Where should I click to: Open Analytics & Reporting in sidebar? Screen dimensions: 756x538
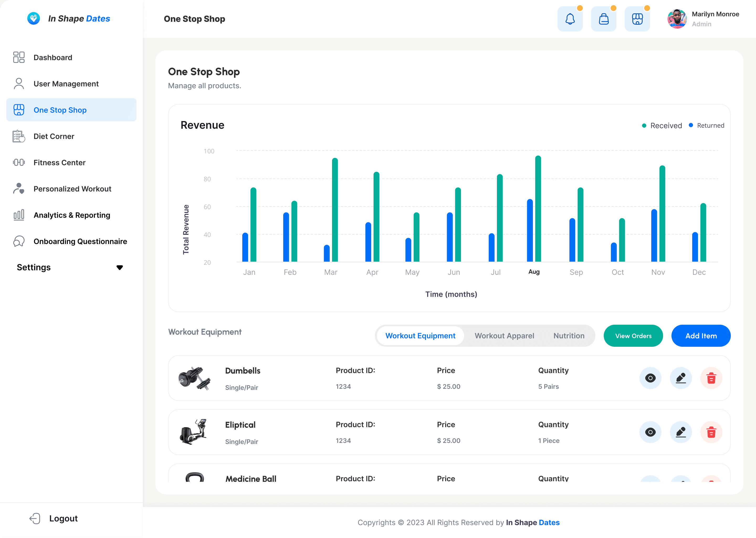coord(71,215)
